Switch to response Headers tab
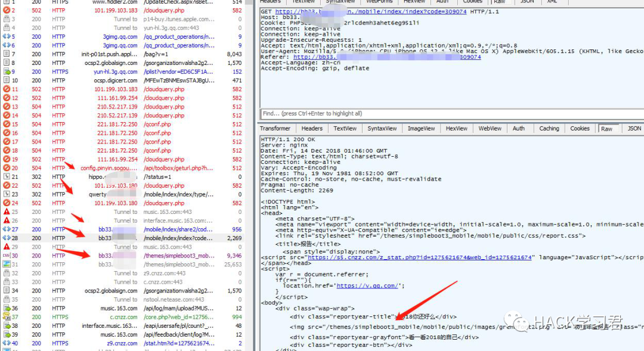Image resolution: width=644 pixels, height=351 pixels. pyautogui.click(x=312, y=129)
